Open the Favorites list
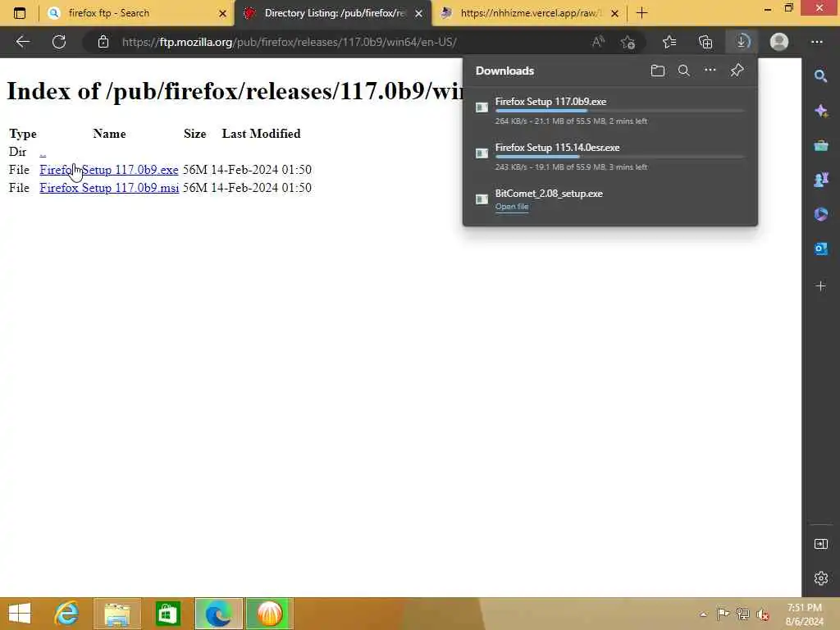840x630 pixels. pyautogui.click(x=669, y=42)
